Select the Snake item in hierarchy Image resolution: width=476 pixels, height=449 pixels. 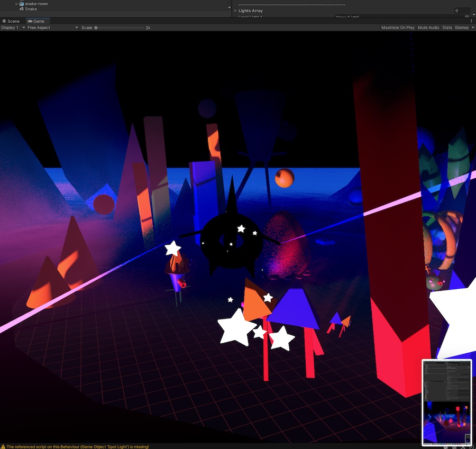point(31,9)
